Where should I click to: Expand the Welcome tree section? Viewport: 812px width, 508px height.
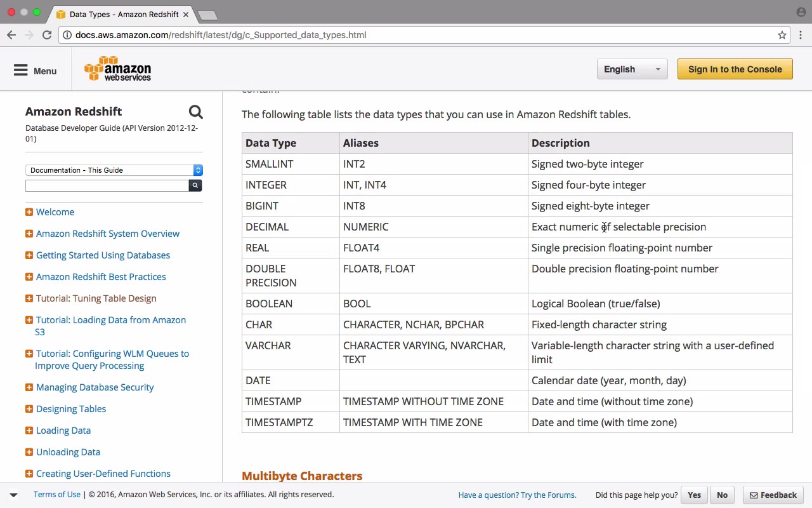29,212
